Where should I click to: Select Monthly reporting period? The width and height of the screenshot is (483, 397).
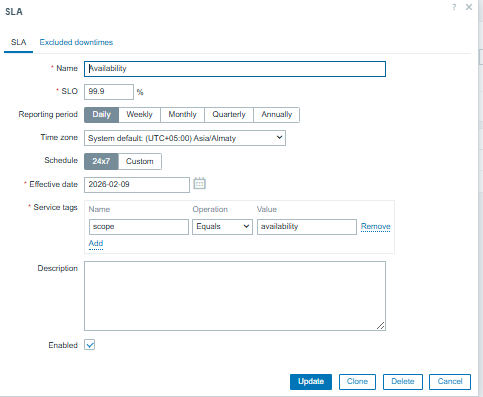pos(182,115)
